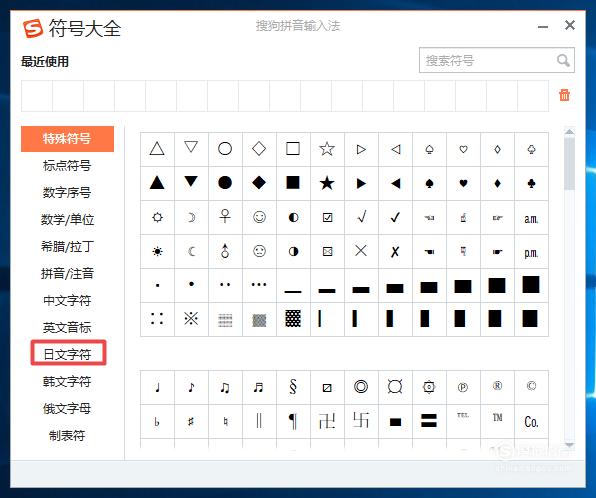
Task: Open the 拼音/注音 category
Action: (x=67, y=274)
